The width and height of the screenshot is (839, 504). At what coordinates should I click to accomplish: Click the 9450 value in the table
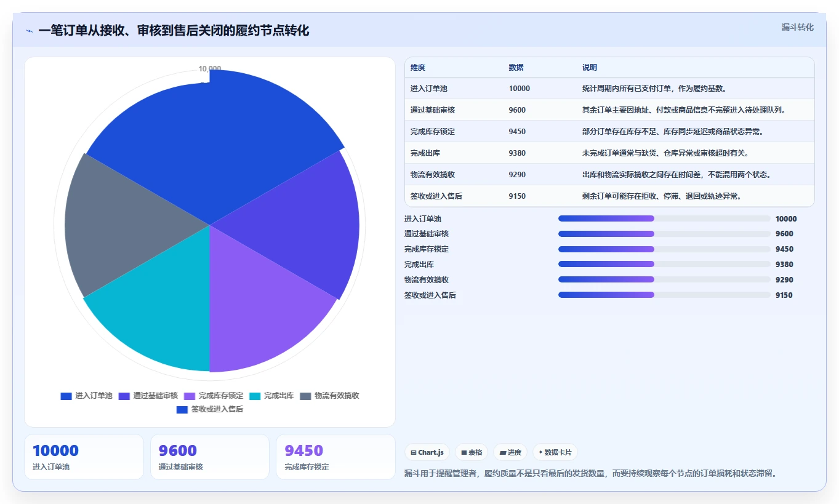518,132
